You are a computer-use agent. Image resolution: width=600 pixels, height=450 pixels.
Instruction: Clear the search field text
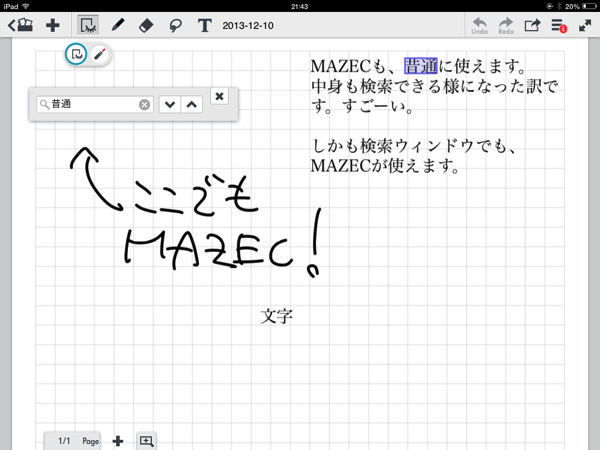tap(144, 104)
